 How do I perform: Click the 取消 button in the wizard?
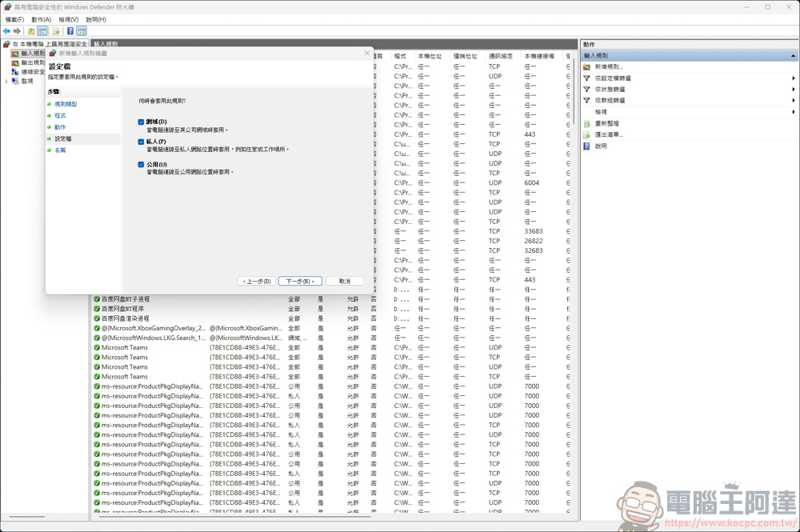346,281
